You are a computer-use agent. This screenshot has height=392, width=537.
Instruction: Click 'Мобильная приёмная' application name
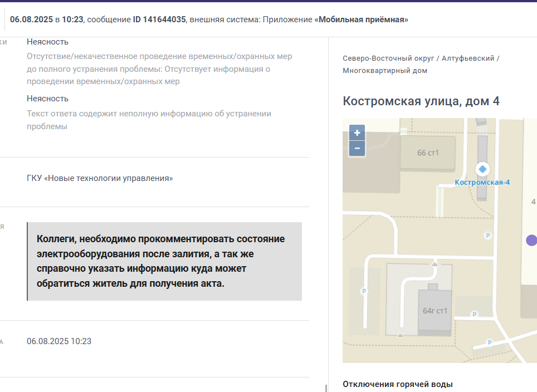click(x=362, y=19)
